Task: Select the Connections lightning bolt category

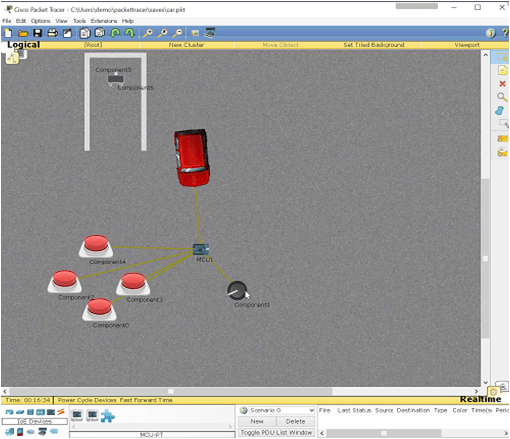Action: point(61,412)
